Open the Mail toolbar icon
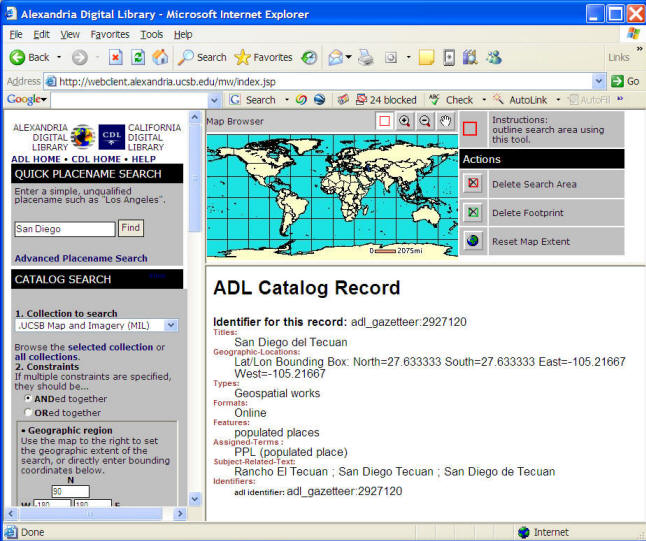The image size is (646, 541). (335, 57)
